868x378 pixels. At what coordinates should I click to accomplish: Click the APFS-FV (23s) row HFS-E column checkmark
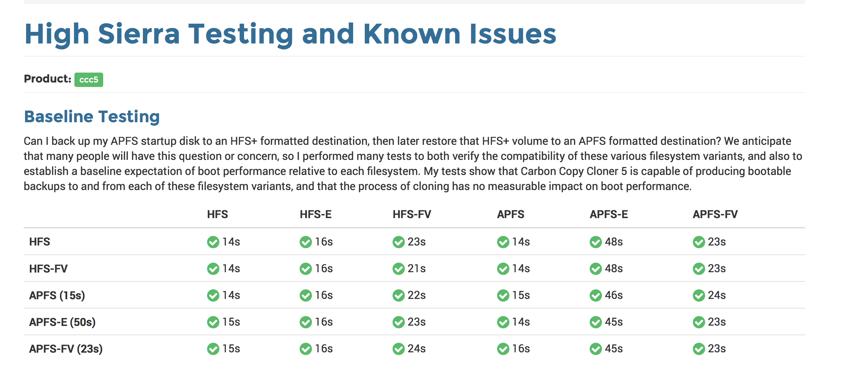click(305, 349)
